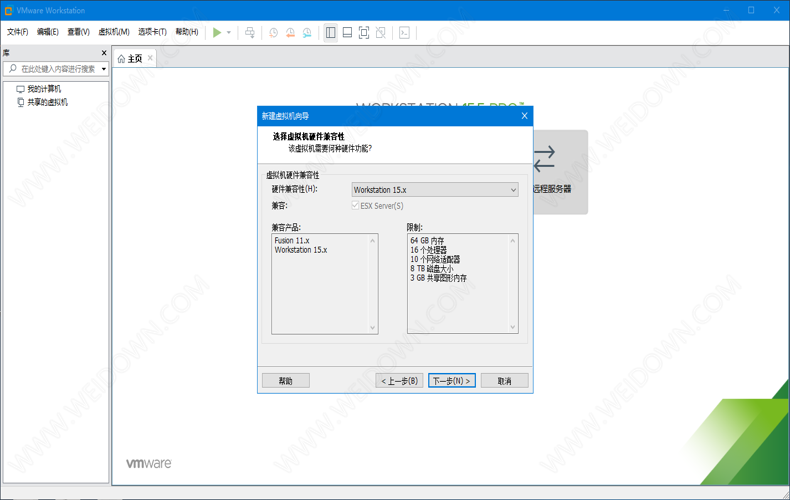Minimize the VMware Workstation window

tap(726, 10)
